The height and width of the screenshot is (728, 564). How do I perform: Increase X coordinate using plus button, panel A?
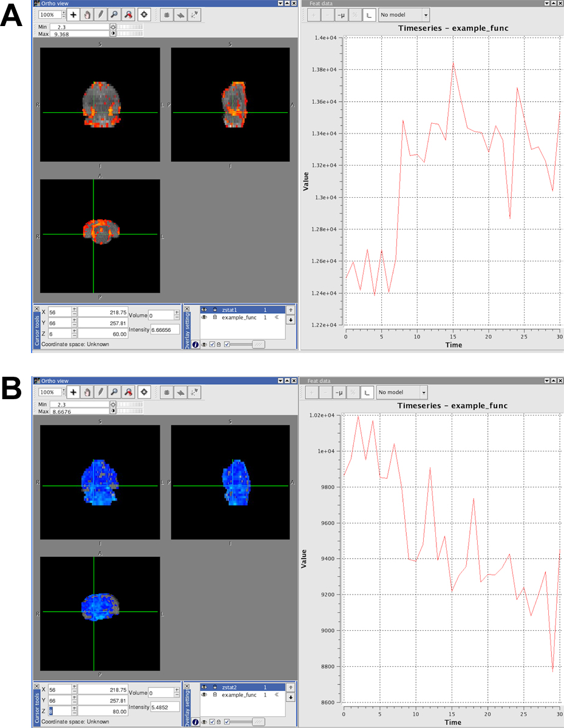pyautogui.click(x=74, y=309)
